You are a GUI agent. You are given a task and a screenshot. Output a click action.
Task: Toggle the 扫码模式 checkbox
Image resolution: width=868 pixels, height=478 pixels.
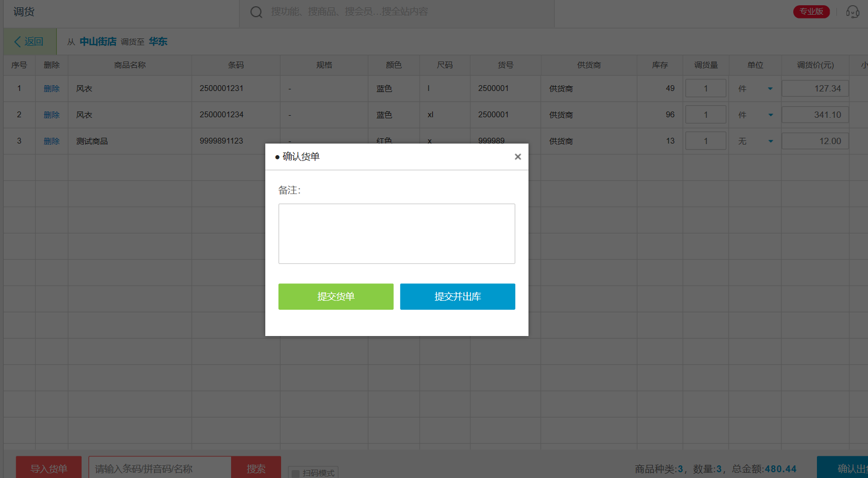pyautogui.click(x=296, y=473)
